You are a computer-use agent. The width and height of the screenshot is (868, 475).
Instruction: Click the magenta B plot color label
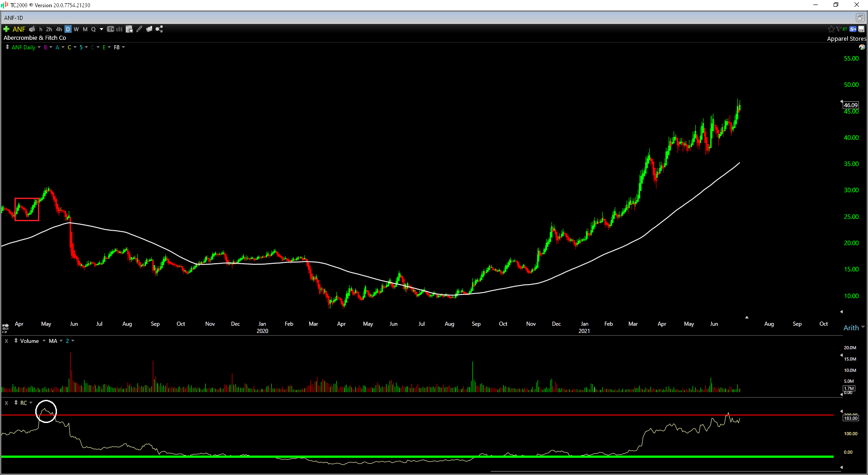point(45,47)
